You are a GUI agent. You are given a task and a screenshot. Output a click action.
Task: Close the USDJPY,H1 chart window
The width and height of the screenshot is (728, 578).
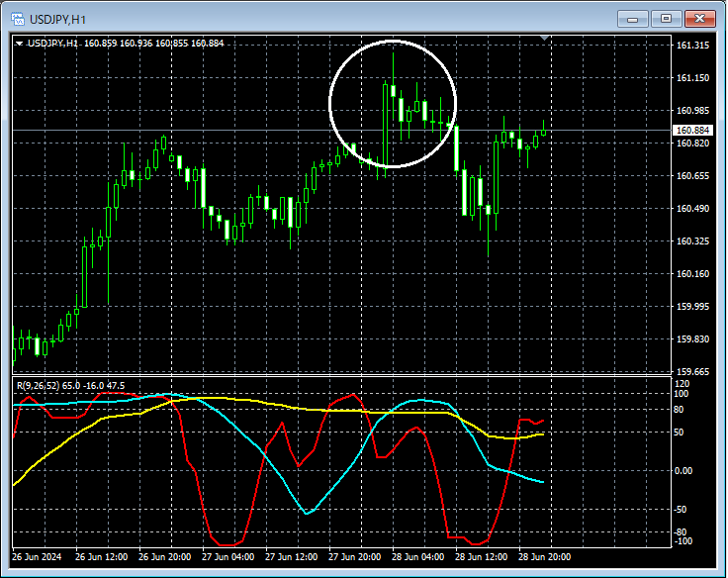[x=700, y=19]
